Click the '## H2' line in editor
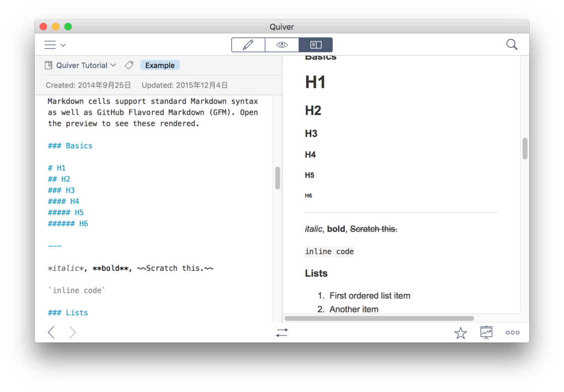564x392 pixels. (x=59, y=179)
